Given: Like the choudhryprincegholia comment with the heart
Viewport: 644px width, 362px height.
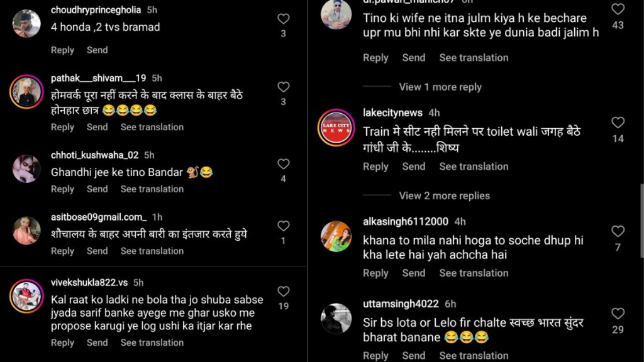Looking at the screenshot, I should [x=284, y=19].
